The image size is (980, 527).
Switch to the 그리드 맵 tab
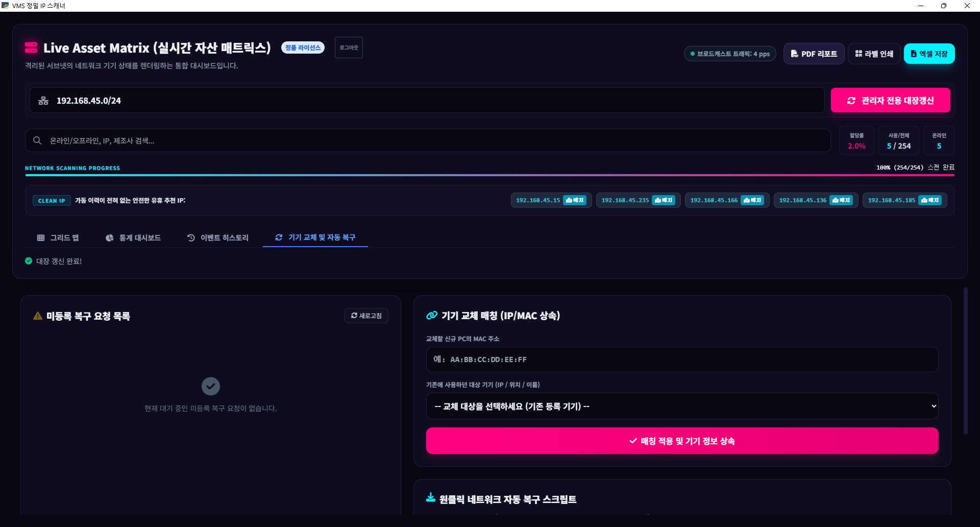point(58,238)
